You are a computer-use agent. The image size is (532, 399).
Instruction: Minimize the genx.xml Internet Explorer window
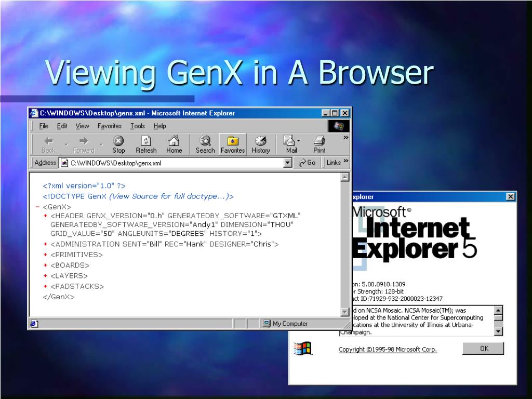click(325, 113)
